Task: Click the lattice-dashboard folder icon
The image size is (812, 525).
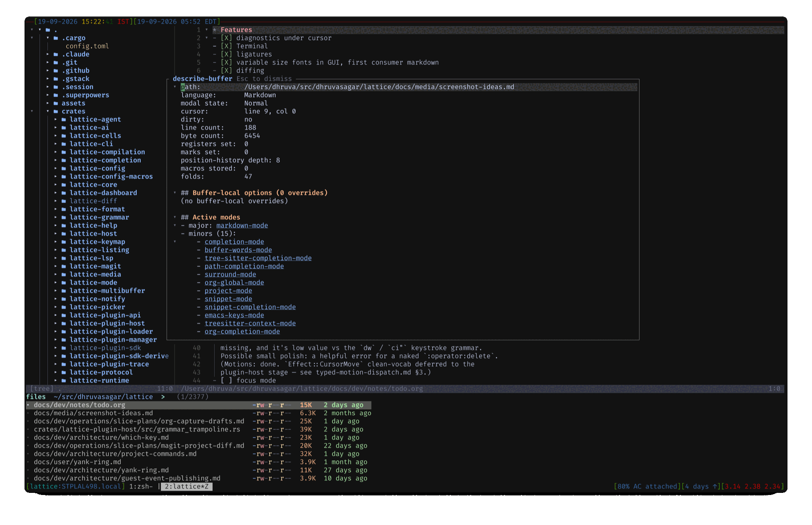Action: click(64, 193)
